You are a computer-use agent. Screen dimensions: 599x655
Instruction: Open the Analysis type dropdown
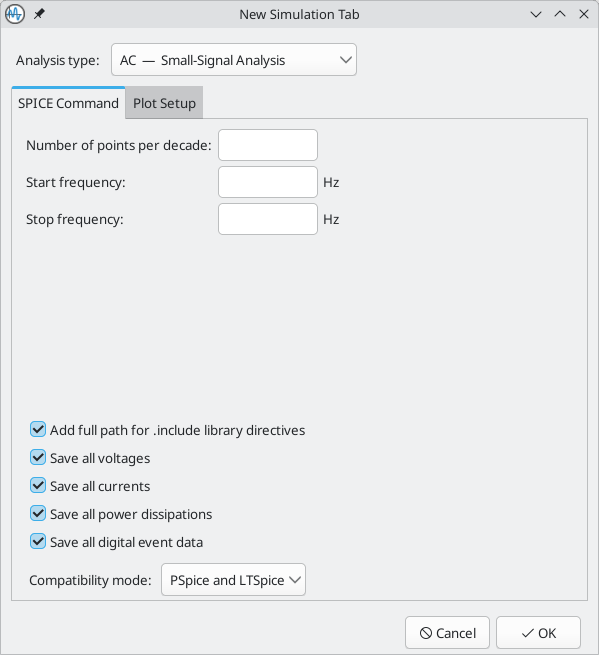click(234, 60)
